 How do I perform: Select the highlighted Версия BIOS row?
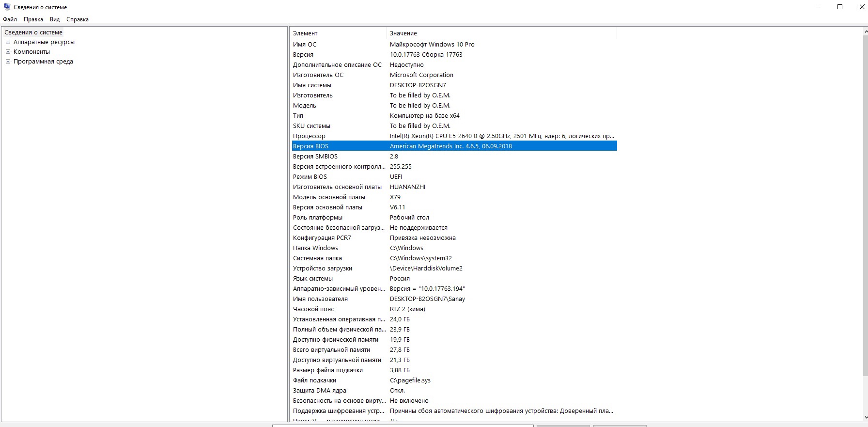click(x=453, y=146)
